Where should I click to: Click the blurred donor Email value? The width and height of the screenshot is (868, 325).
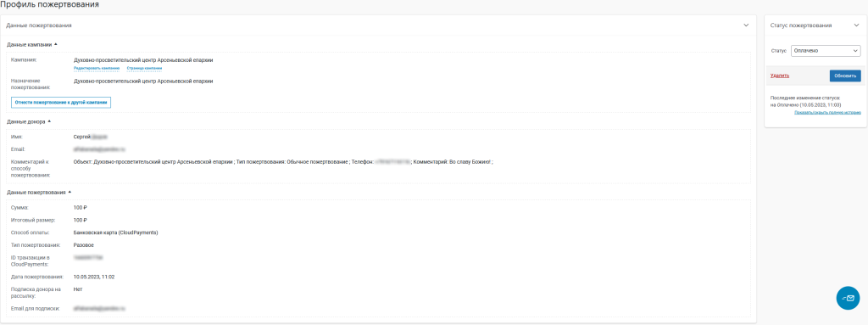(100, 149)
